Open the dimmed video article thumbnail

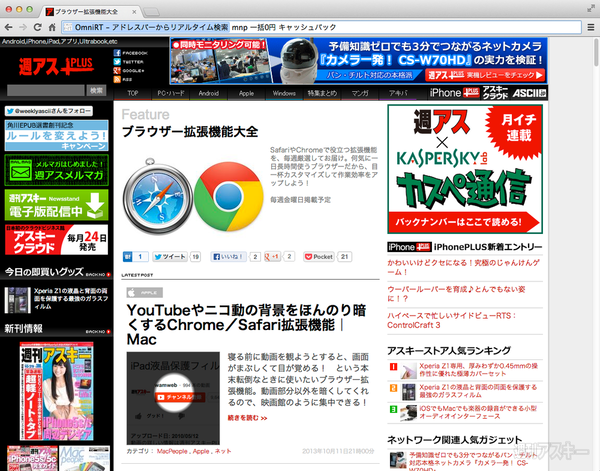173,398
